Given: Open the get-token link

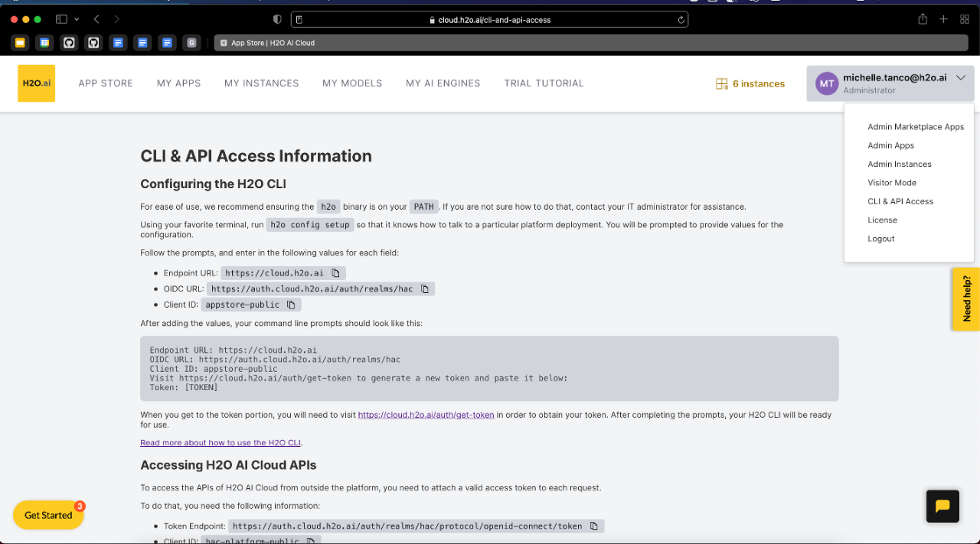Looking at the screenshot, I should 426,415.
